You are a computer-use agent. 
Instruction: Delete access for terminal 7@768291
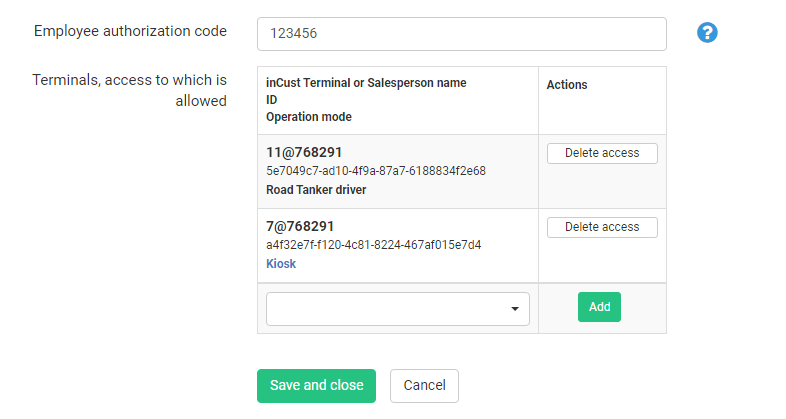602,227
